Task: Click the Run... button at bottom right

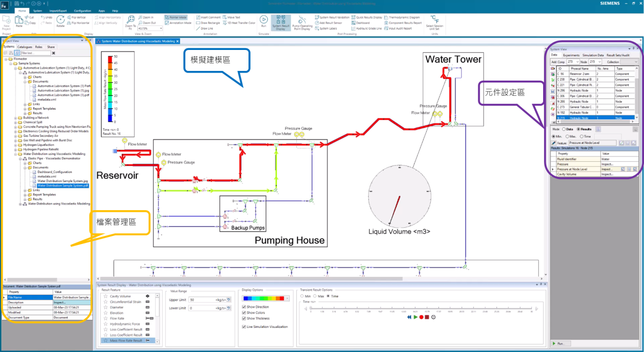Action: coord(560,343)
